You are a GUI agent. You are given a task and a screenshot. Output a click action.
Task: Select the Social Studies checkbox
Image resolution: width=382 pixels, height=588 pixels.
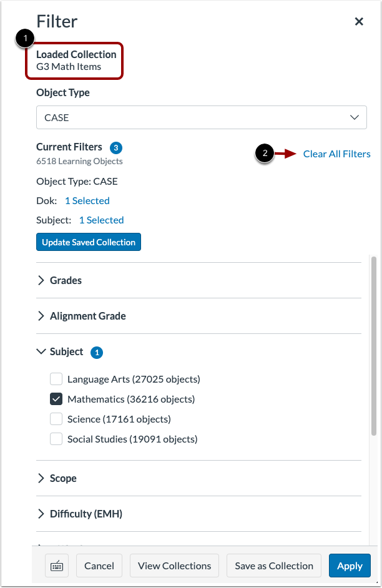(56, 439)
